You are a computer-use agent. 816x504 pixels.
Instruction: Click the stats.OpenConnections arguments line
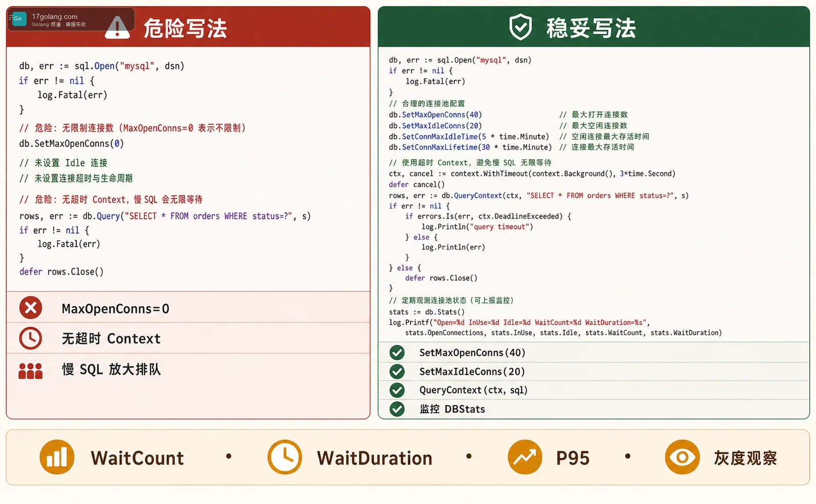click(563, 333)
